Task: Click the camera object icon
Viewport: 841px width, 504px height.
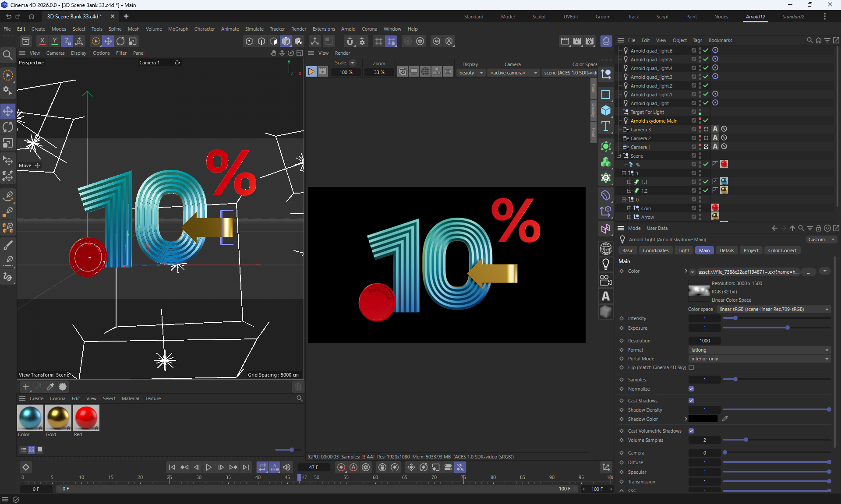Action: (x=605, y=280)
